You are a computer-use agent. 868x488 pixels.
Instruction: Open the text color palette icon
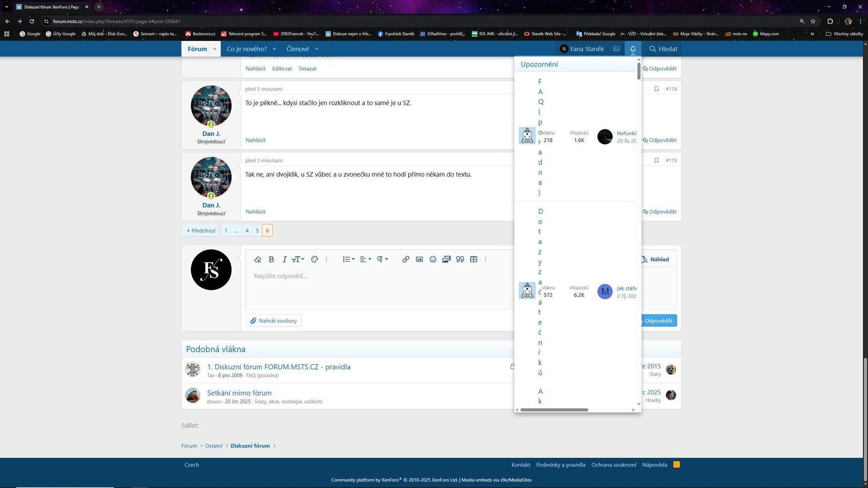point(314,259)
